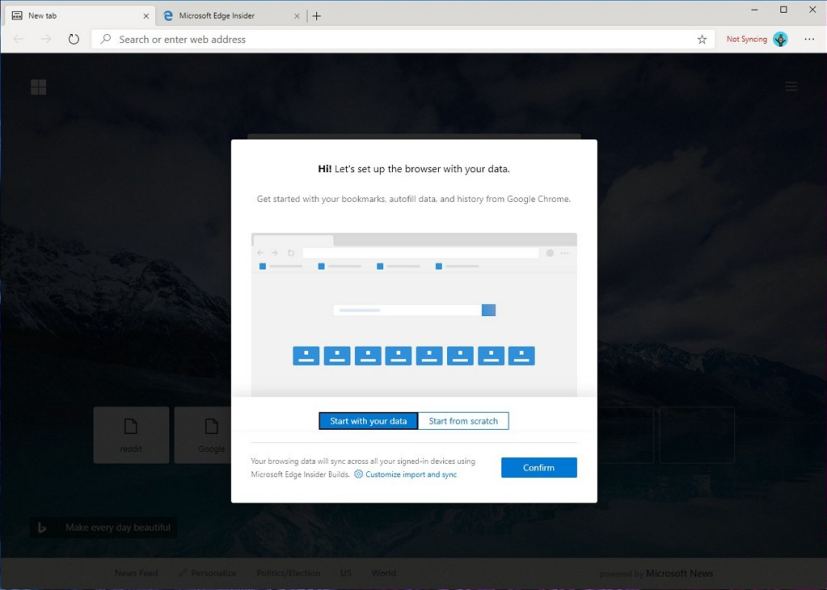
Task: Click powered by Microsoft News text
Action: point(656,573)
